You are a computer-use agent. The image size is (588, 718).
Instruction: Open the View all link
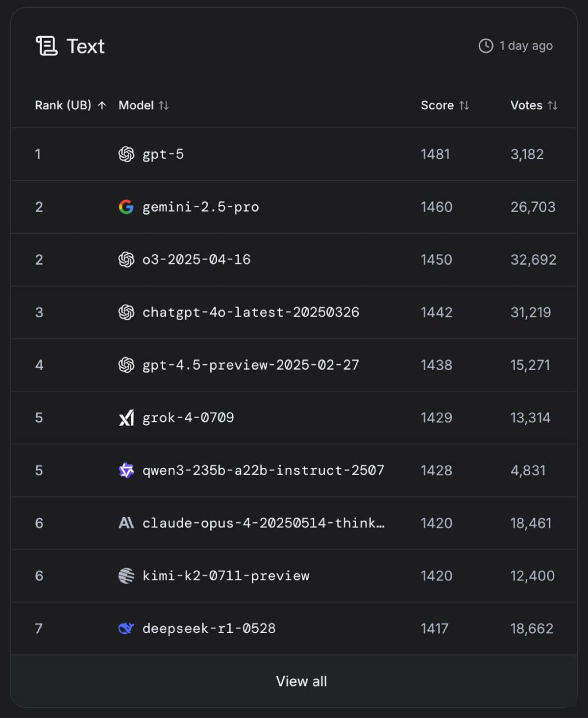(x=301, y=681)
